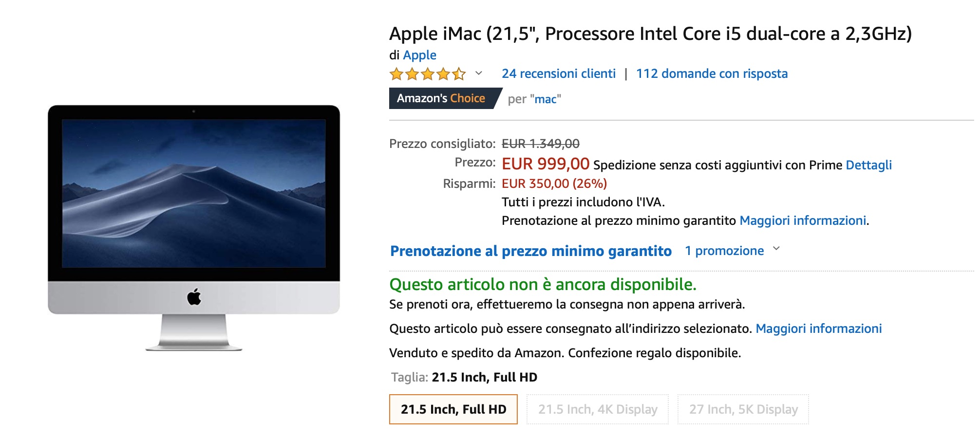This screenshot has width=980, height=438.
Task: Click Maggiori informazioni after prezzo minimo garantito
Action: pos(803,220)
